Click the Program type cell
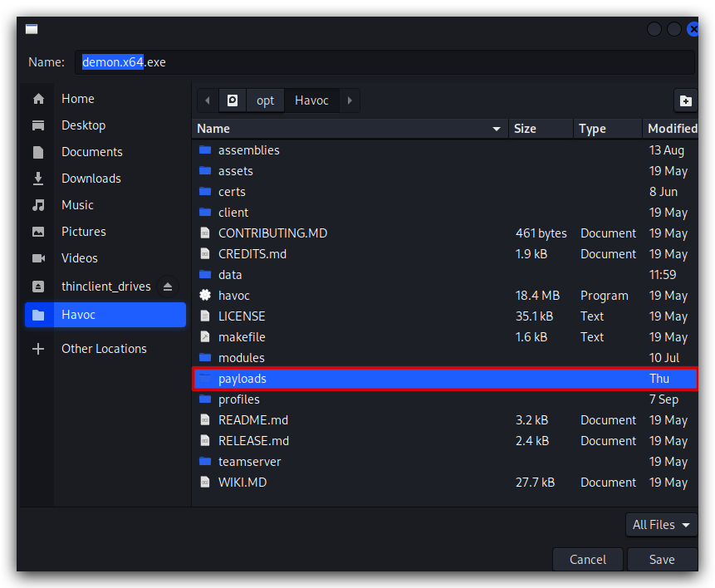715x588 pixels. (x=605, y=296)
